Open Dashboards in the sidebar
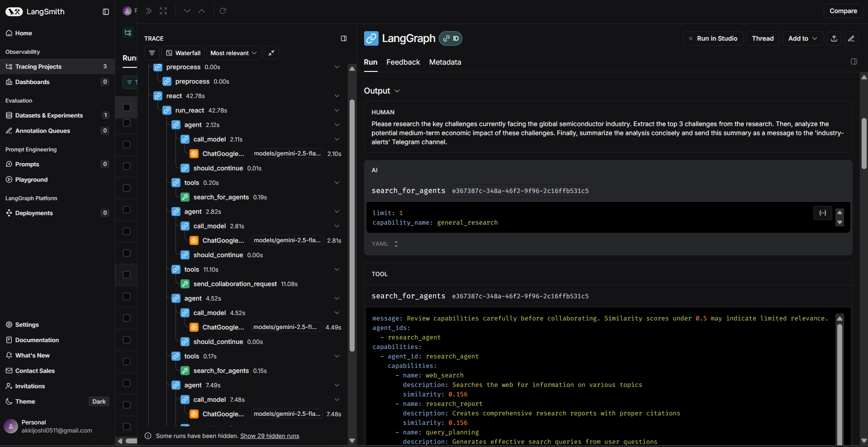This screenshot has width=868, height=447. coord(57,82)
